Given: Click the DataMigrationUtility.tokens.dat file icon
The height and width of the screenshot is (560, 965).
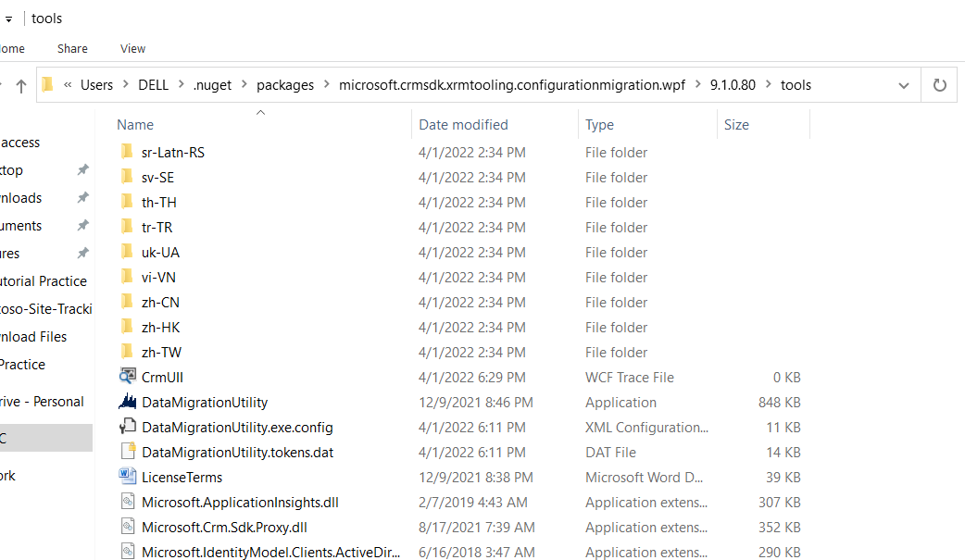Looking at the screenshot, I should click(128, 453).
